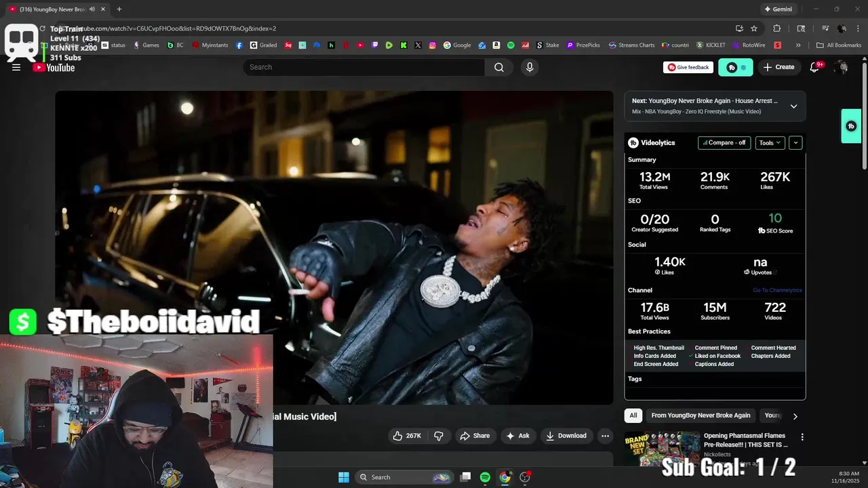Open the Chrome side panel search icon
868x488 pixels.
(x=801, y=28)
